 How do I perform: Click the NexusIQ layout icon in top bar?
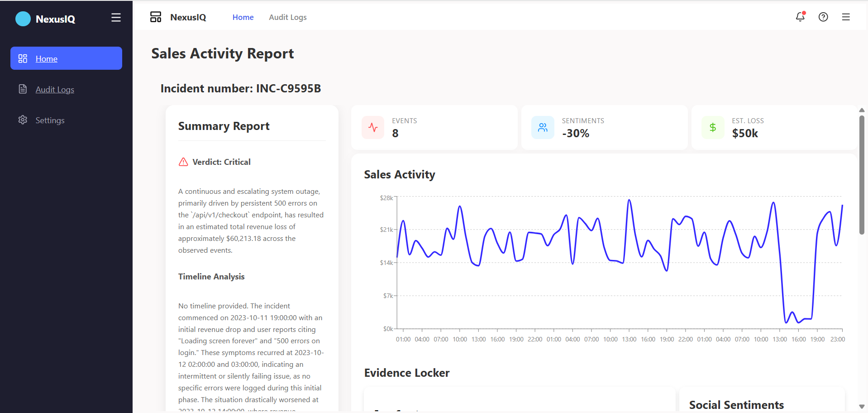(156, 17)
